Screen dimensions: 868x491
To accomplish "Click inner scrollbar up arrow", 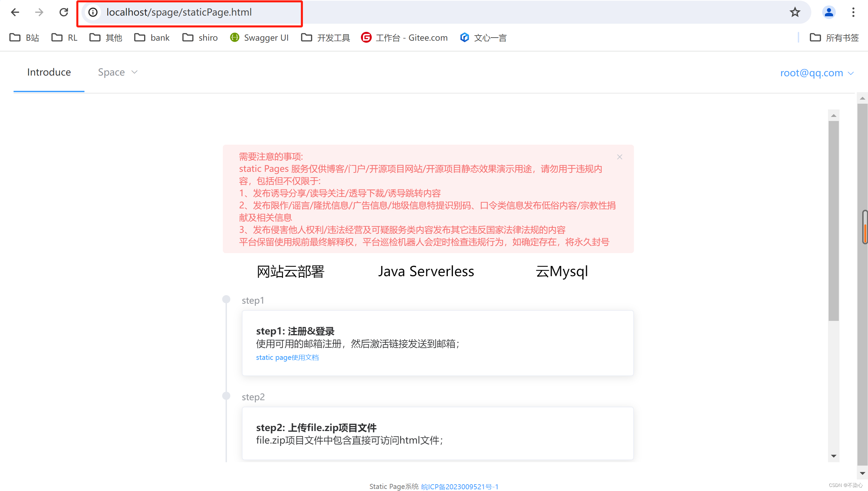I will [833, 116].
